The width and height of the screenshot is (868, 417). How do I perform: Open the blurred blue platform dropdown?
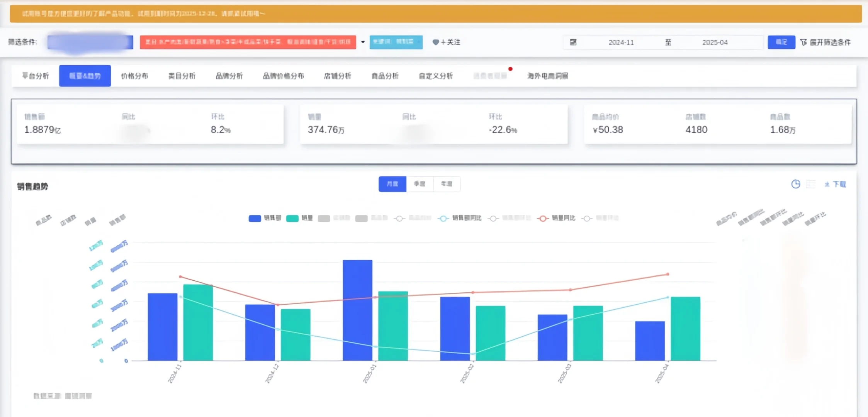click(x=90, y=42)
